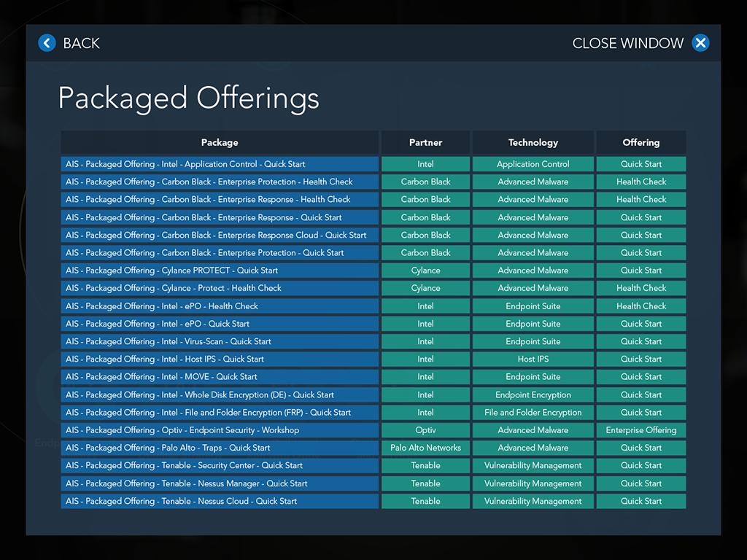Select the Technology column header

pos(533,142)
